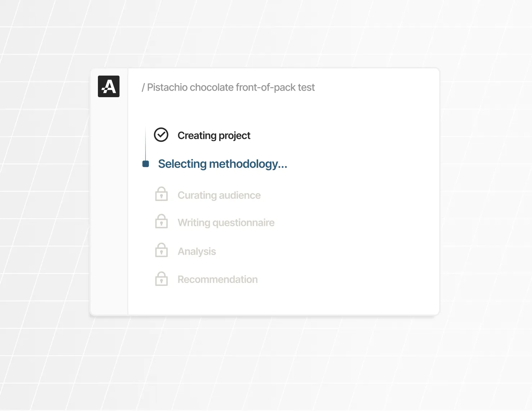Click the lock icon beside Recommendation
This screenshot has height=411, width=532.
click(x=161, y=279)
